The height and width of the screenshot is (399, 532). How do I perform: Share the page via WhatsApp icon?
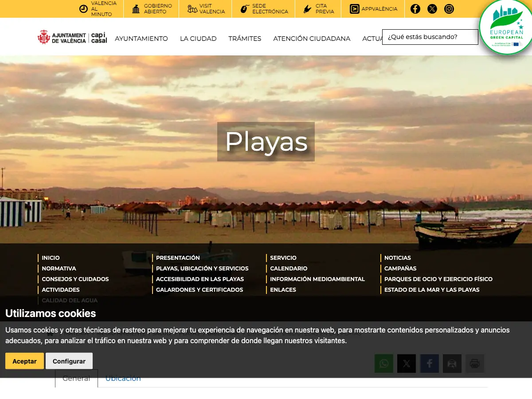coord(384,364)
